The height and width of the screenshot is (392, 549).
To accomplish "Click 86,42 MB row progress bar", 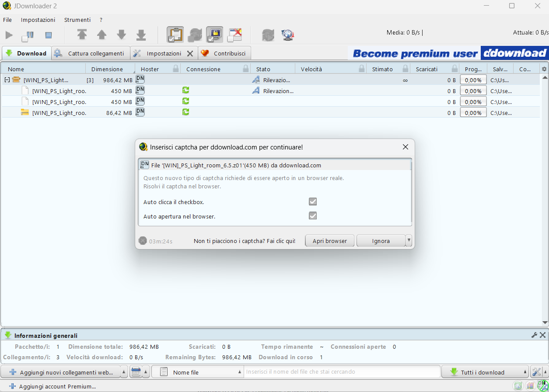I will pyautogui.click(x=473, y=113).
